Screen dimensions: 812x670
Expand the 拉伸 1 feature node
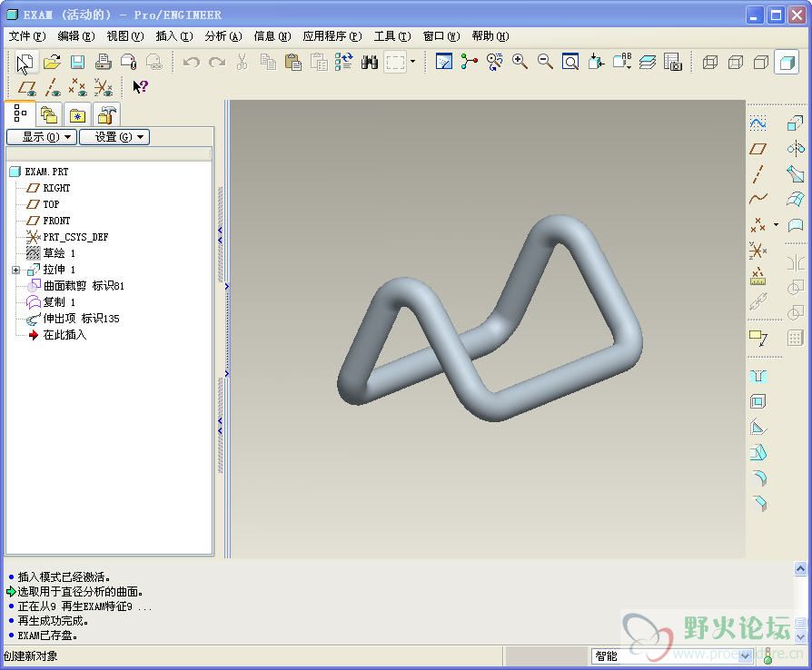click(x=16, y=271)
